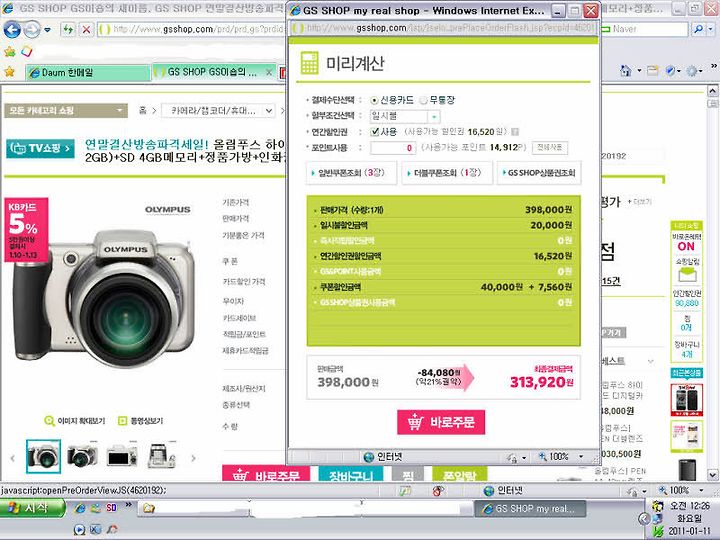Click the Refresh icon in main browser
720x540 pixels.
click(x=68, y=30)
